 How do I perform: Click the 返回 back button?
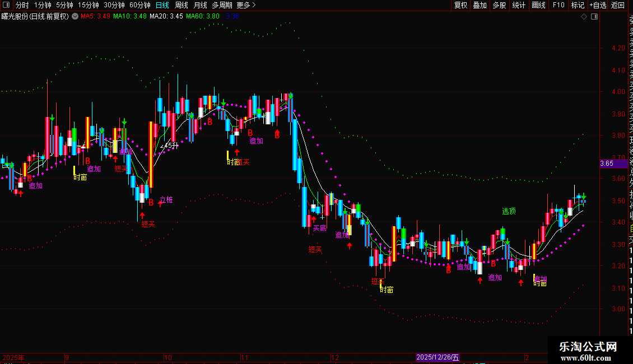pos(618,5)
